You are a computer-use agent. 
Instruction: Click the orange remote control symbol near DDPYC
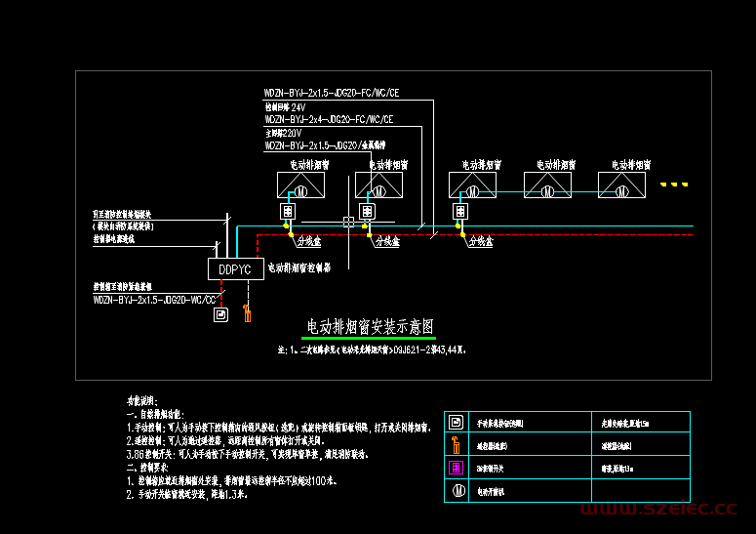(x=247, y=313)
